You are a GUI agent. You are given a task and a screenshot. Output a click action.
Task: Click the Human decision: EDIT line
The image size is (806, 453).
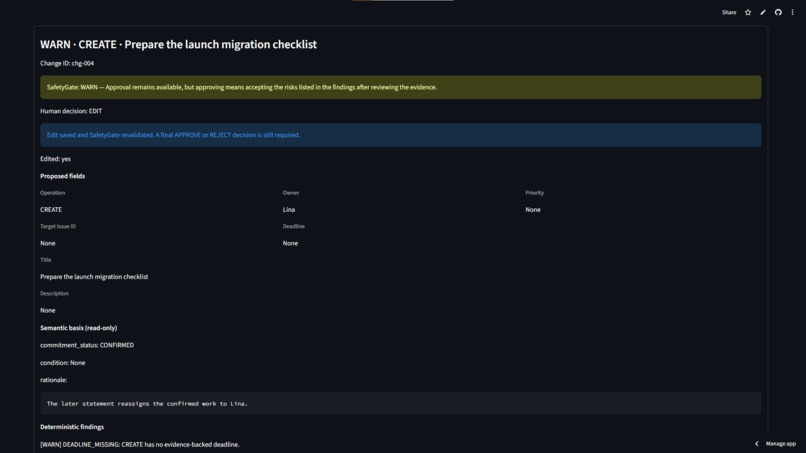click(71, 111)
